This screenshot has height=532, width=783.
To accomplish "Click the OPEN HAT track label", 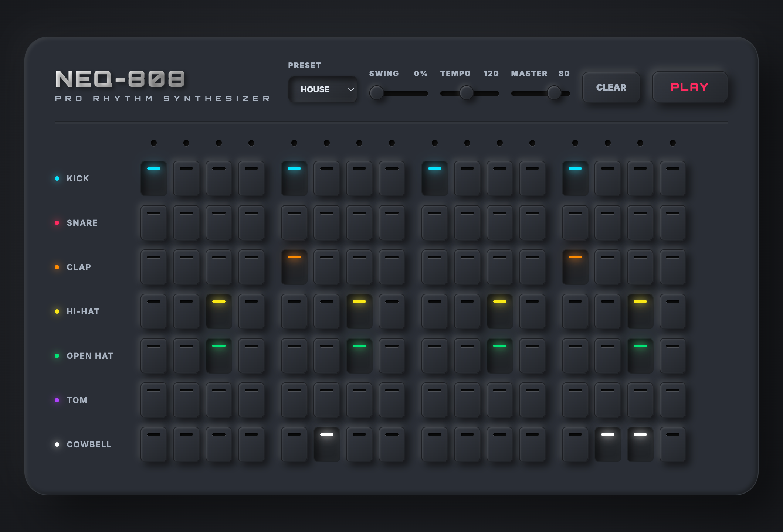I will (90, 356).
